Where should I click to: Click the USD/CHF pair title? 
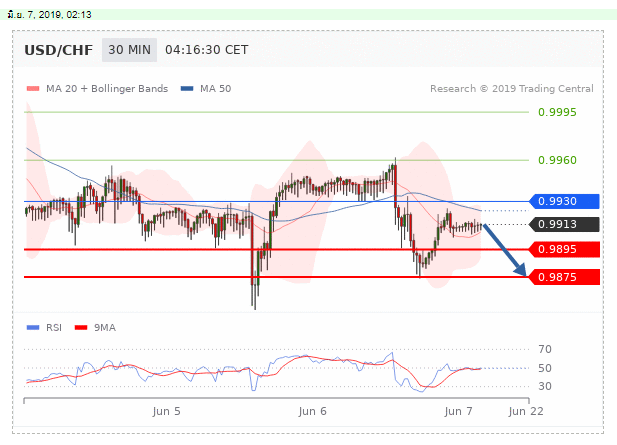pyautogui.click(x=59, y=50)
